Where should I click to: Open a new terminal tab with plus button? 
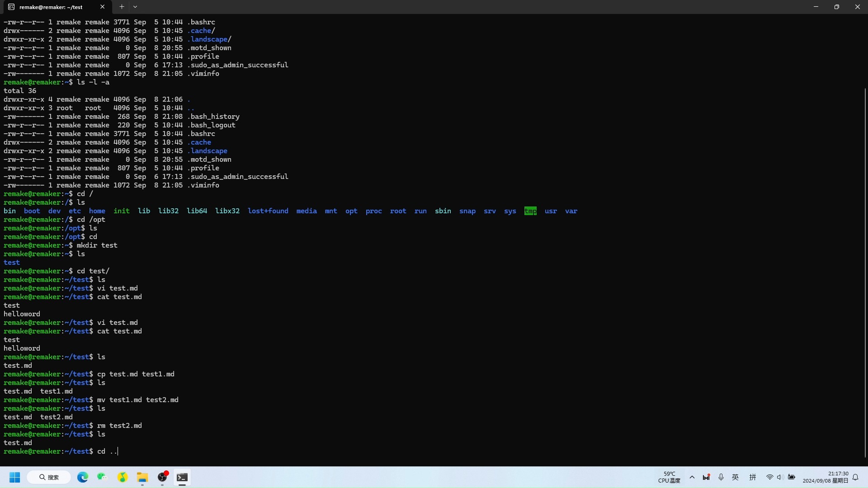click(x=121, y=7)
